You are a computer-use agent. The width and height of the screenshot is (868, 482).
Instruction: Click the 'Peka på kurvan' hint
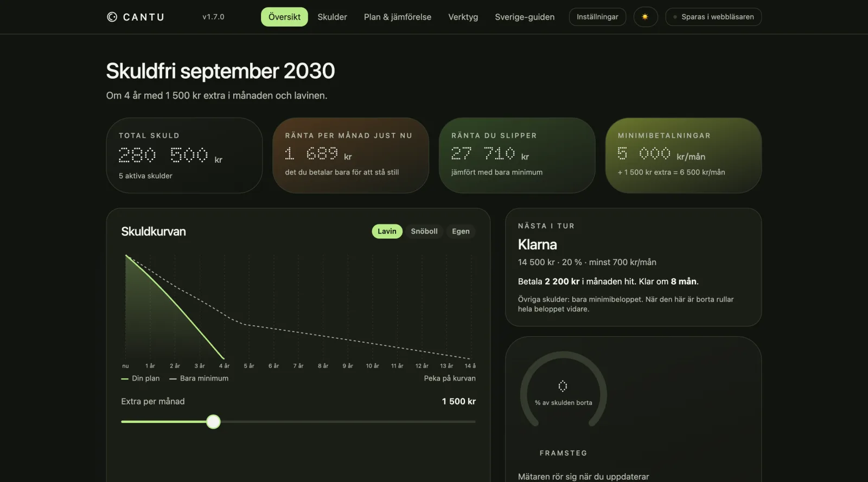450,378
